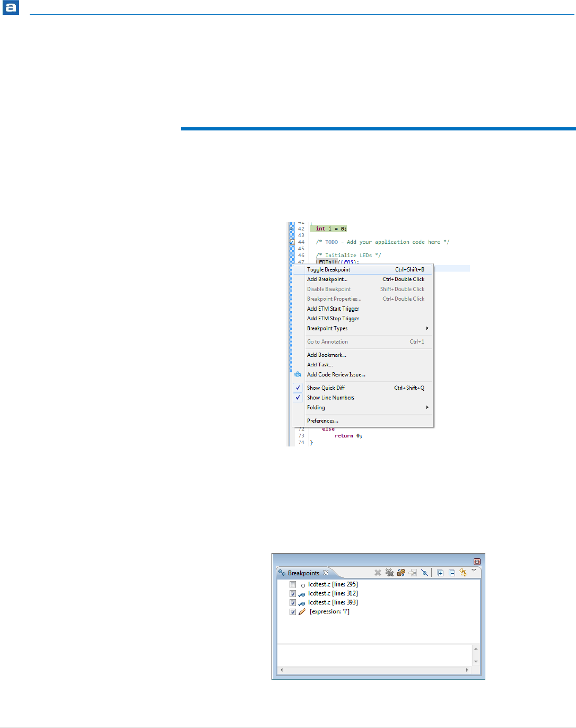
Task: Enable the lcdtest.c line 295 breakpoint checkbox
Action: (293, 585)
